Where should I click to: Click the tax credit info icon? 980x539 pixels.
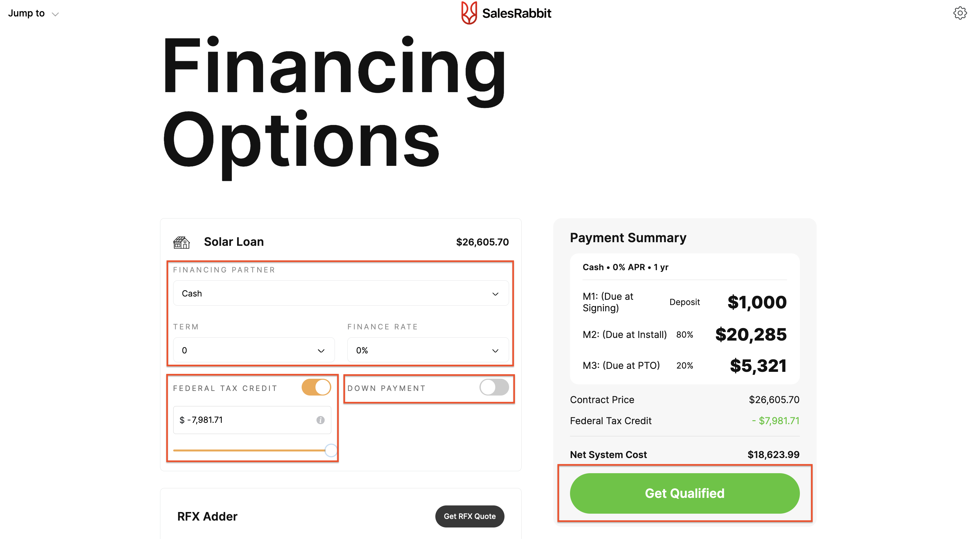(x=320, y=420)
